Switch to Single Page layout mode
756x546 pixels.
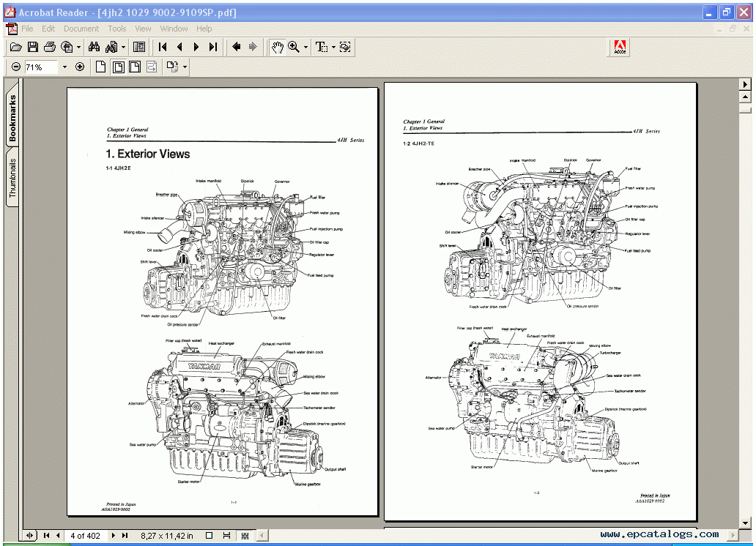pos(100,66)
